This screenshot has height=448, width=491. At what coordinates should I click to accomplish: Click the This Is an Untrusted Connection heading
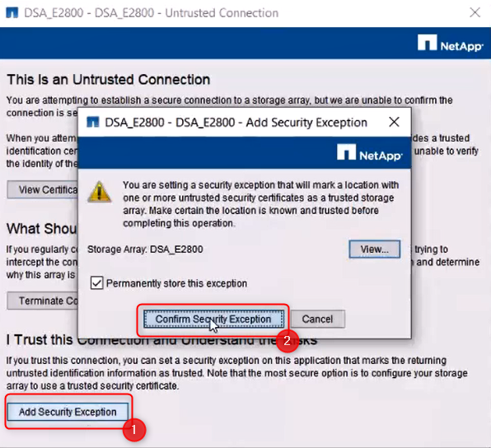(109, 80)
